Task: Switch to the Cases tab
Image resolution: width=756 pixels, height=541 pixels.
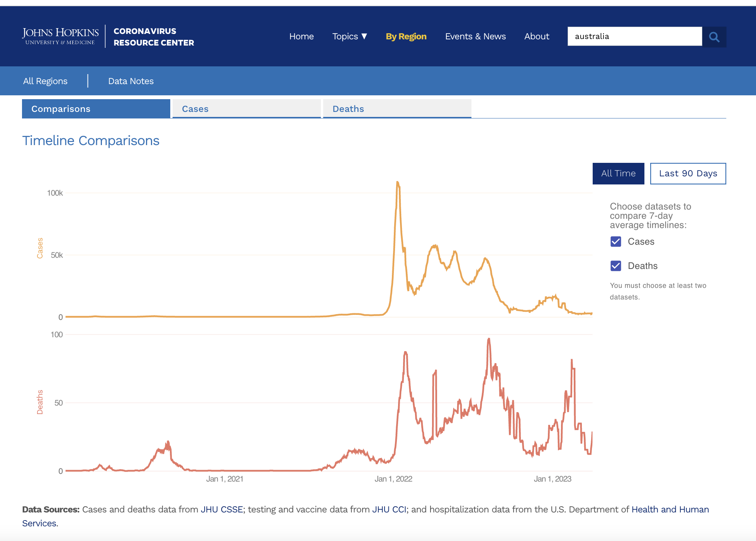Action: click(246, 109)
